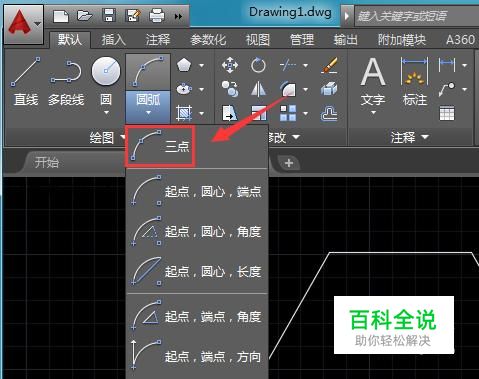Viewport: 479px width, 379px height.
Task: Select the 圆 circle tool
Action: click(x=106, y=82)
